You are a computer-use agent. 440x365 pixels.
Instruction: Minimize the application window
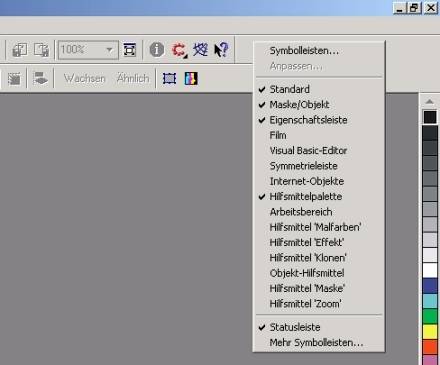[x=399, y=7]
